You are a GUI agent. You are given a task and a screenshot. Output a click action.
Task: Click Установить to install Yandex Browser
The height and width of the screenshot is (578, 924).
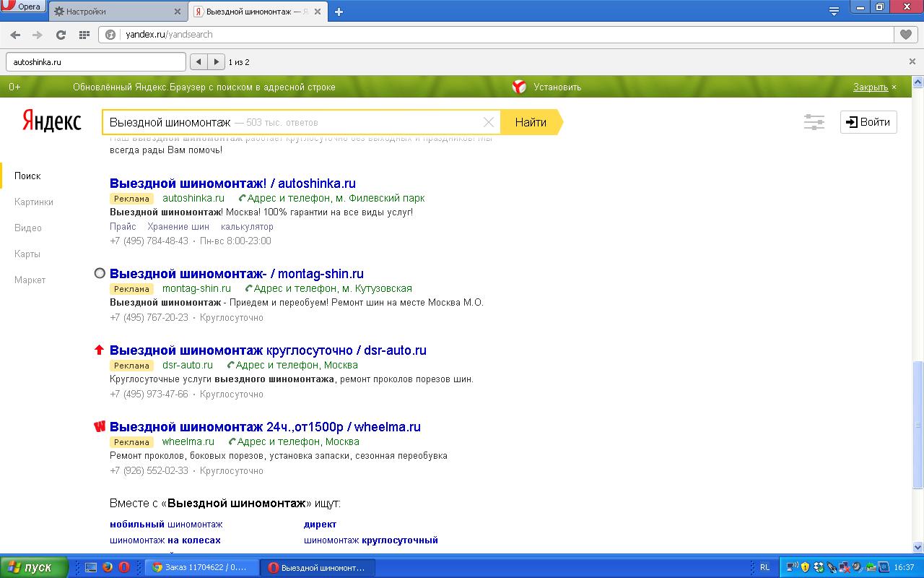557,87
